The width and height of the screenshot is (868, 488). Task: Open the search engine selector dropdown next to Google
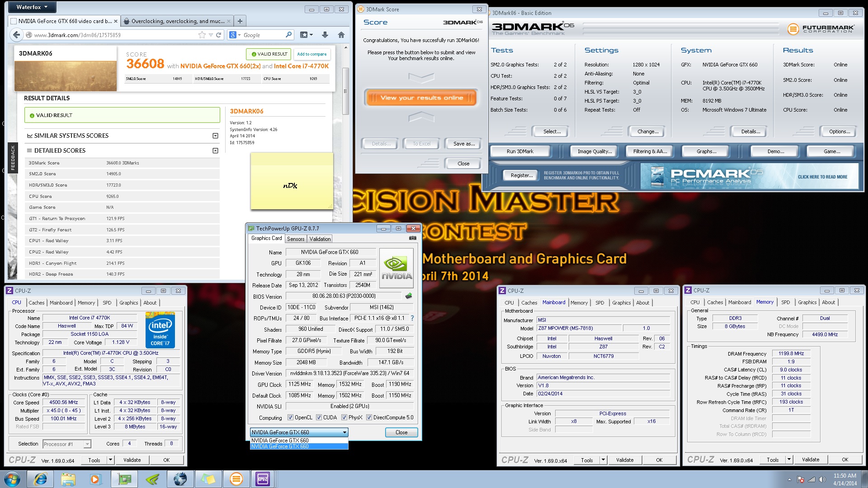(x=235, y=35)
